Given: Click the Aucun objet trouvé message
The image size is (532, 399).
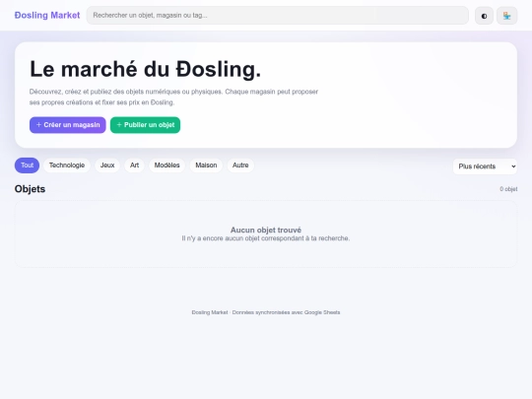Looking at the screenshot, I should click(x=266, y=230).
